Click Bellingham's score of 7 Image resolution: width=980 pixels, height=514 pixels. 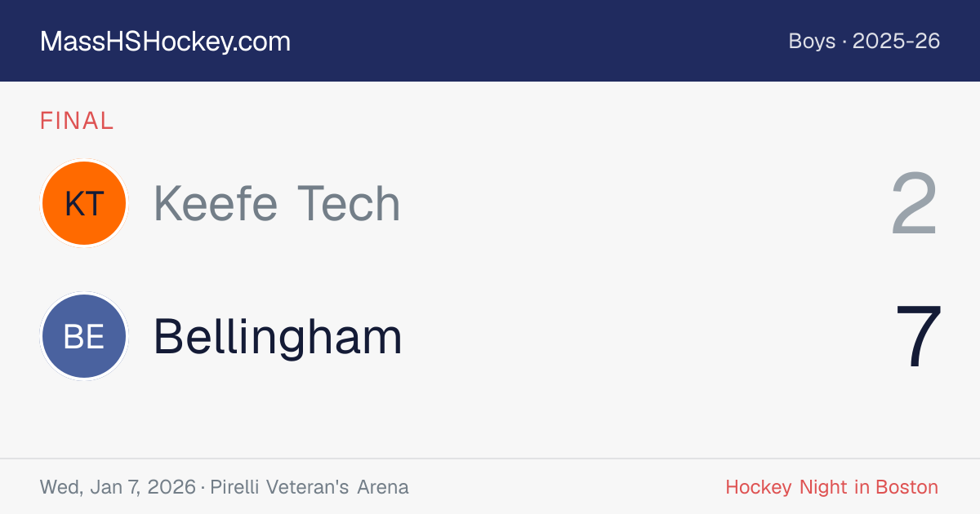(x=918, y=337)
